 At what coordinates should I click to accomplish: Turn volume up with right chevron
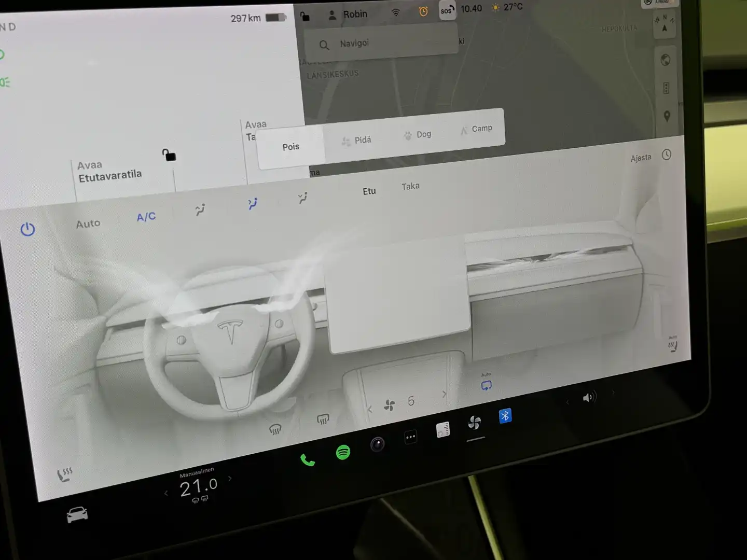point(613,393)
